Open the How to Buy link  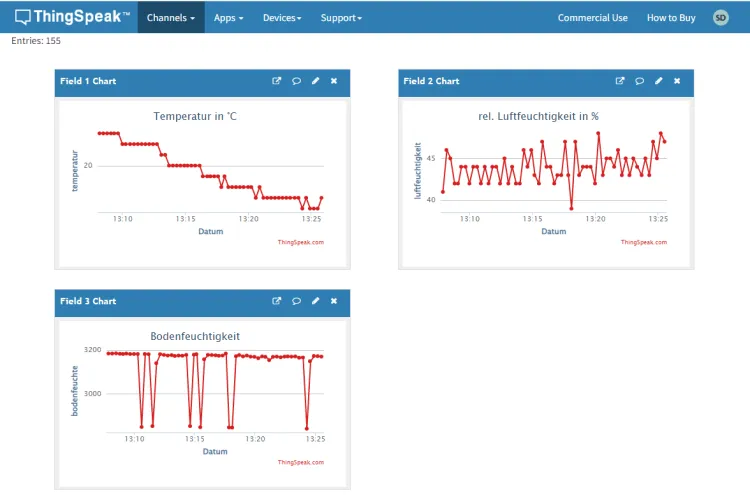click(671, 18)
